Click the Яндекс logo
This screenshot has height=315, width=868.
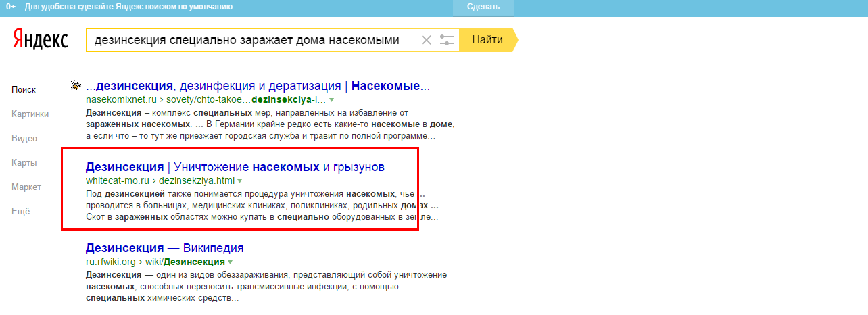tap(40, 40)
